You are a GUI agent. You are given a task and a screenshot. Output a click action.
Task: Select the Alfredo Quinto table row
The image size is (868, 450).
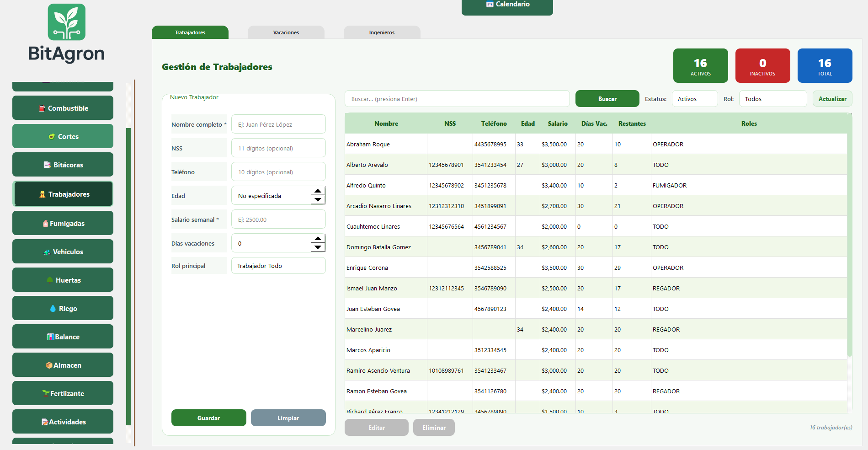pyautogui.click(x=596, y=185)
